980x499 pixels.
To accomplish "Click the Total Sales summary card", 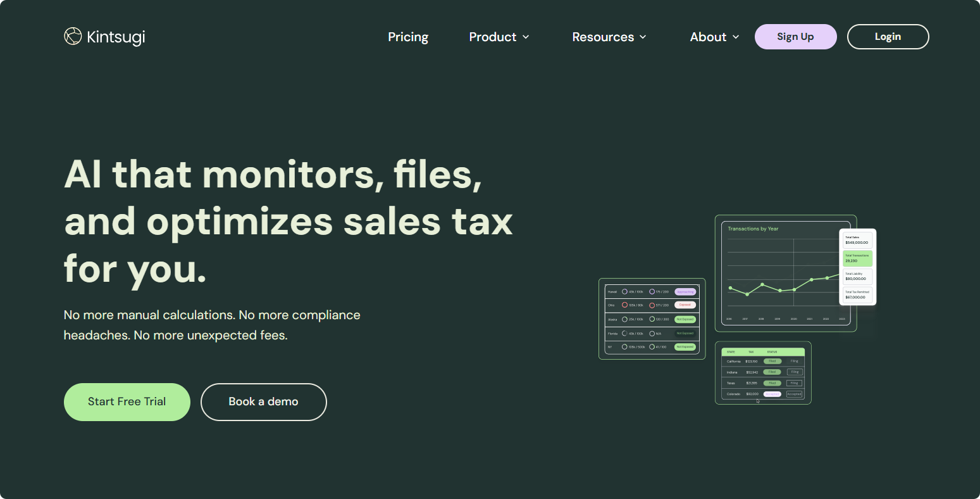I will point(857,240).
